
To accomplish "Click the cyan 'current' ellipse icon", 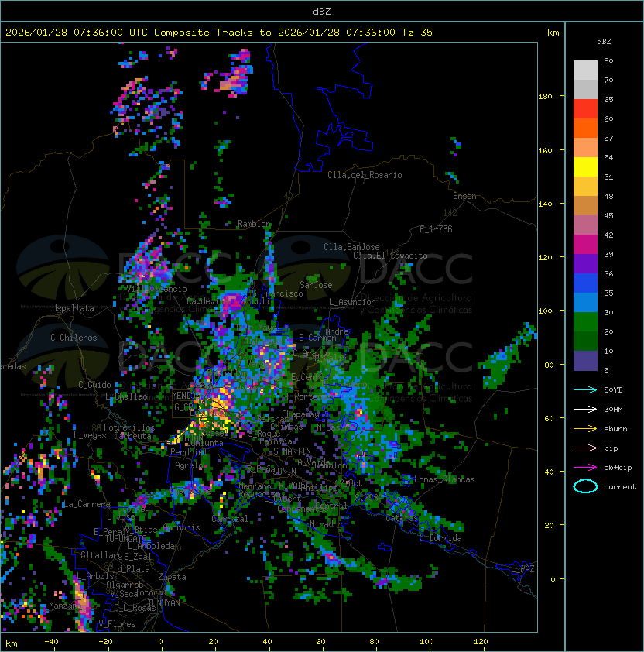I will point(585,486).
